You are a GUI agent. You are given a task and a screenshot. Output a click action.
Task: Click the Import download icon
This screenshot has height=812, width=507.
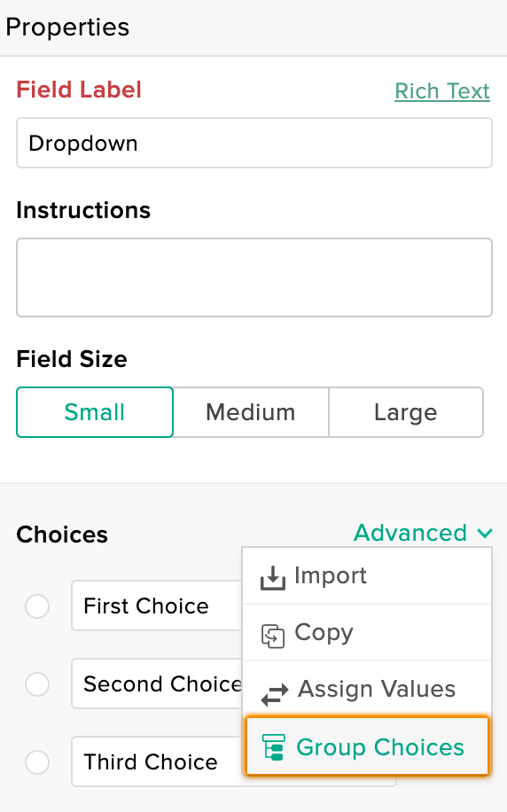[273, 577]
